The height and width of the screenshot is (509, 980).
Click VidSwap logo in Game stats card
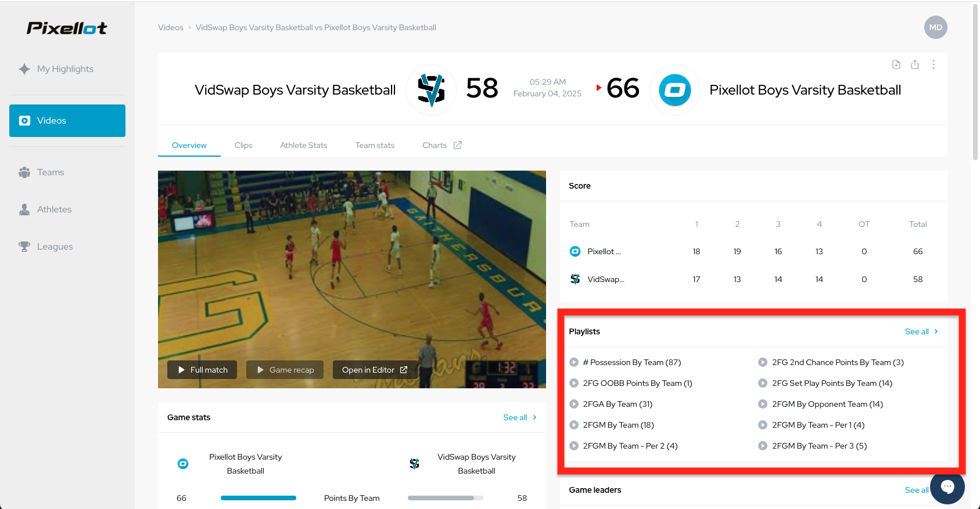point(414,464)
